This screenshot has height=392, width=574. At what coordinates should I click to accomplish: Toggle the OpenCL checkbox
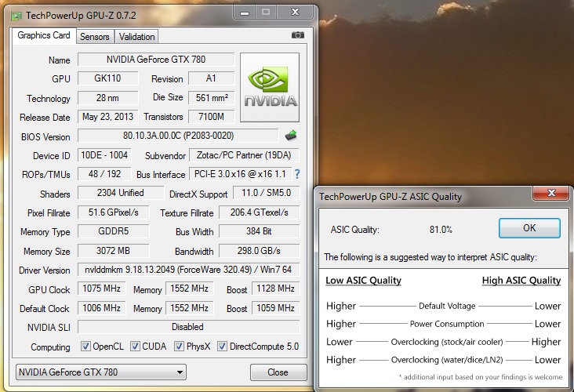(85, 347)
